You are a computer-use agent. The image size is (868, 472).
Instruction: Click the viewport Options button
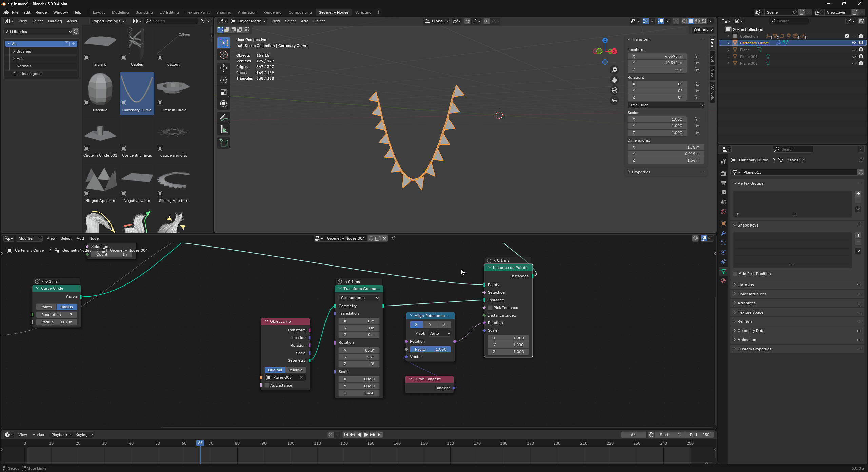pos(703,30)
